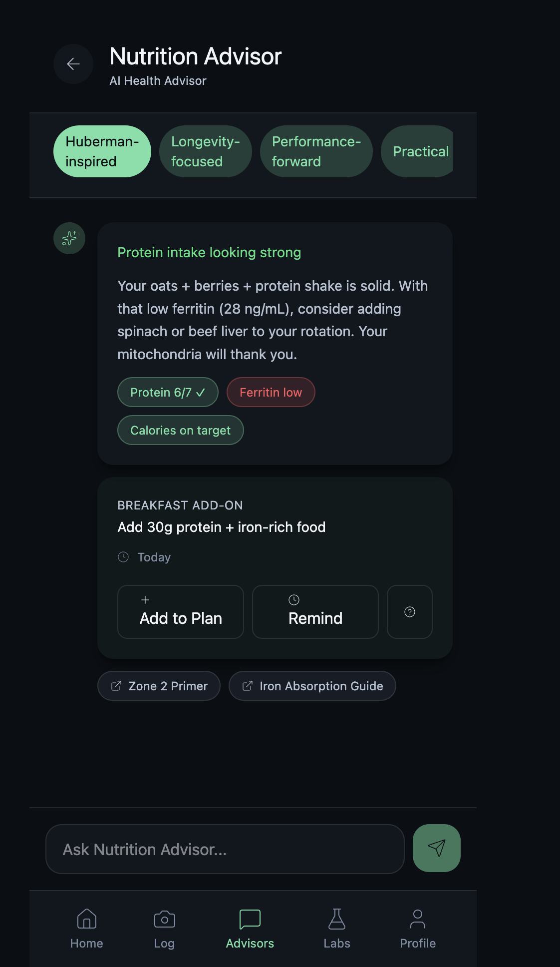Click the question mark help icon button
The height and width of the screenshot is (967, 560).
(409, 612)
